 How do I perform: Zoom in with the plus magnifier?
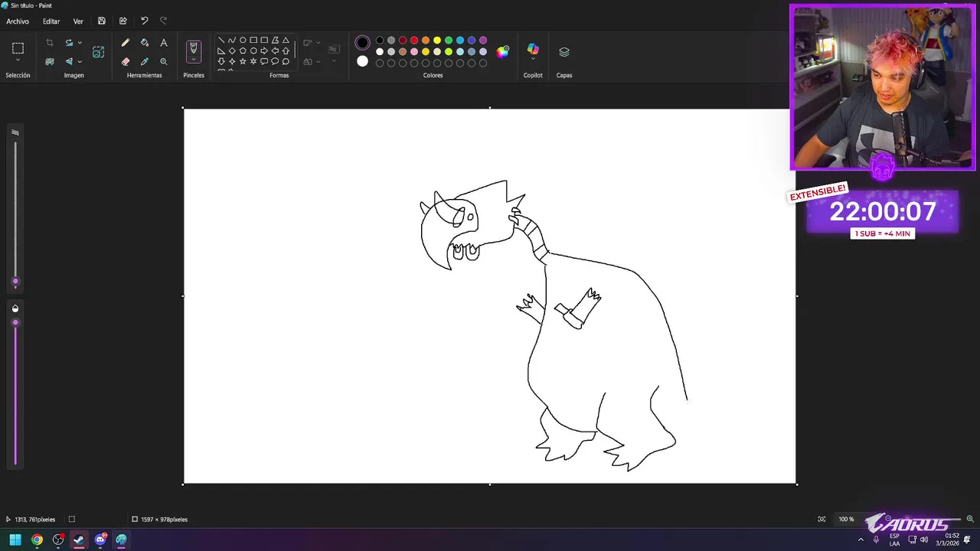point(969,519)
